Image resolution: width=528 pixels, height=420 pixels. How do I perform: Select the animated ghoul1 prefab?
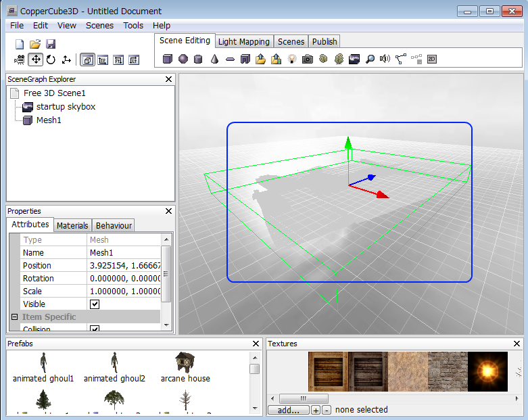coord(43,367)
